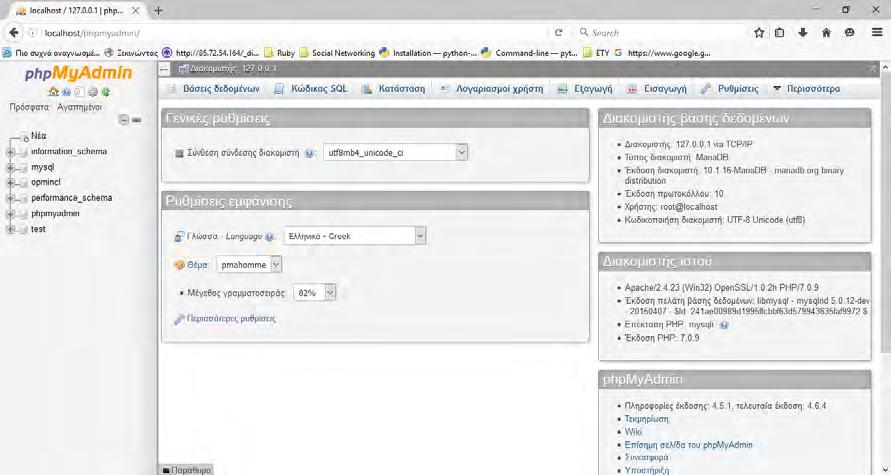Open the Περισσότερα menu
Screen dimensions: 891x475
tap(806, 89)
